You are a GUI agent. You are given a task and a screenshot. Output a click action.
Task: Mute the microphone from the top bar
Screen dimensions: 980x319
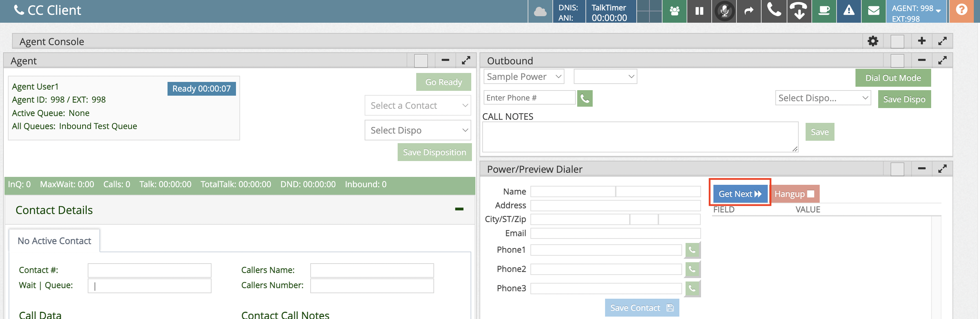[724, 11]
